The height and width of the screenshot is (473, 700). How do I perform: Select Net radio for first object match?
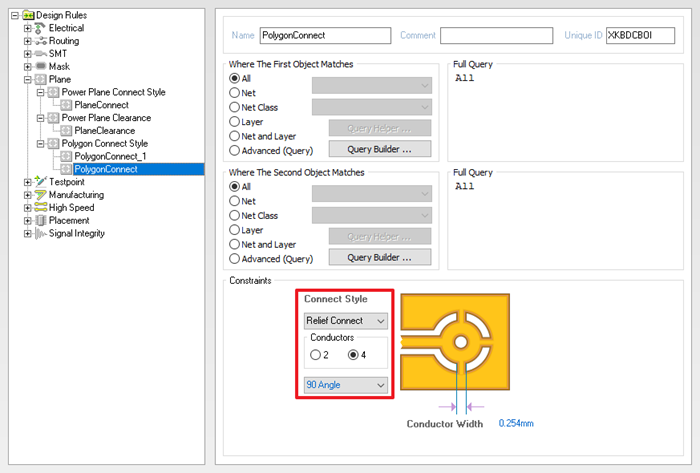coord(235,92)
